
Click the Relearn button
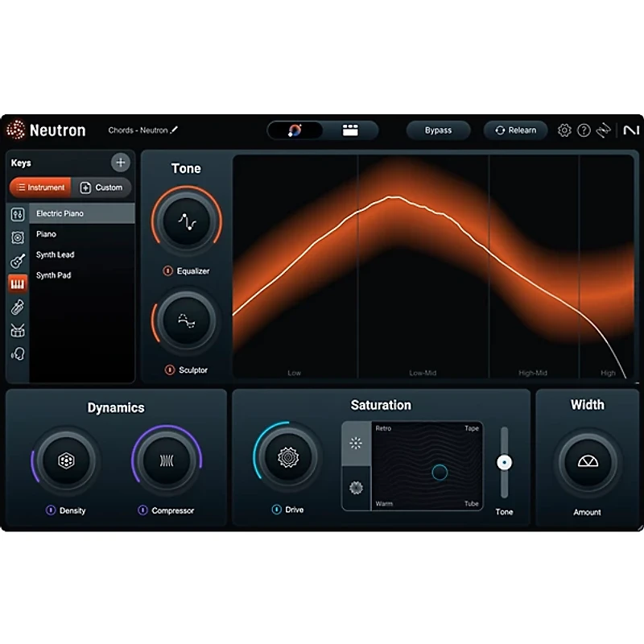pyautogui.click(x=515, y=130)
